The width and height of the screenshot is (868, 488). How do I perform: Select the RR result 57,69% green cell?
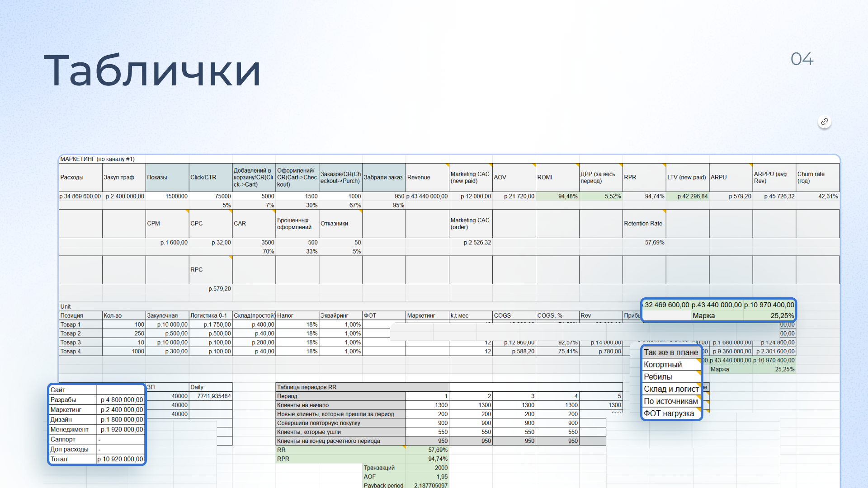tap(427, 450)
